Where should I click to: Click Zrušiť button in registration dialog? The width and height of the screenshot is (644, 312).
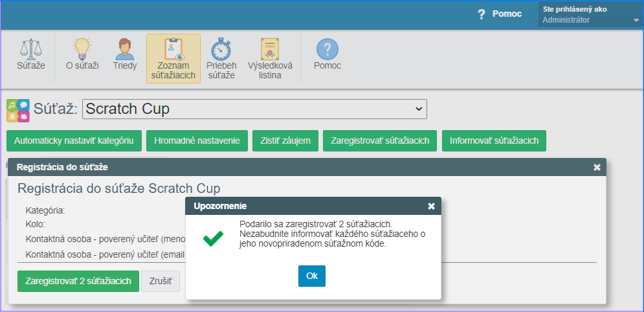[x=161, y=281]
